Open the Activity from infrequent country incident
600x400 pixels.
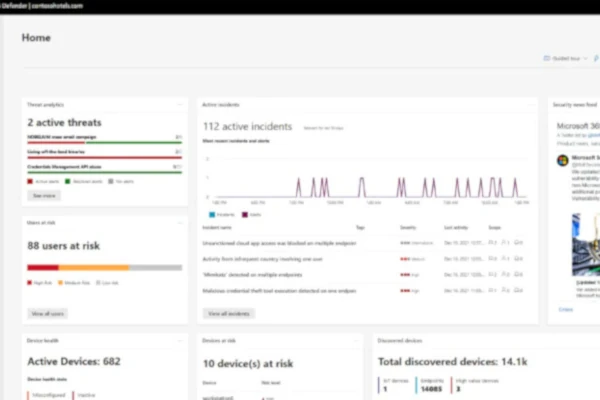[x=262, y=259]
